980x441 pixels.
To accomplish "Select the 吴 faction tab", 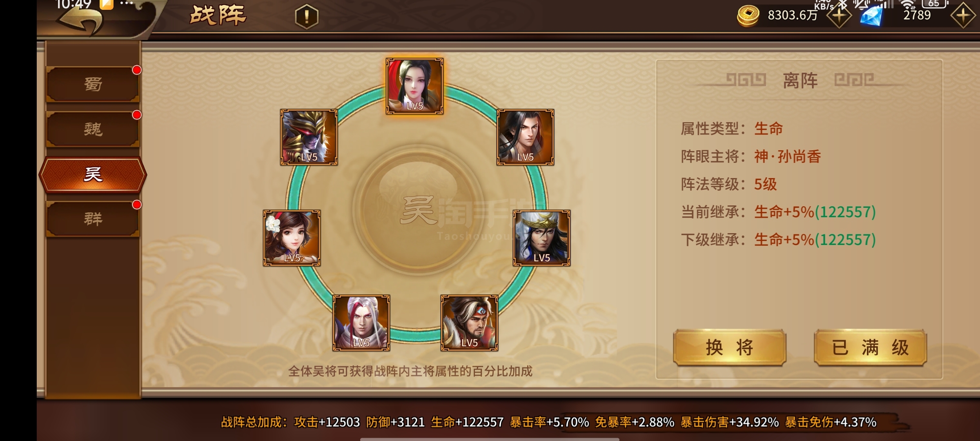I will point(93,174).
